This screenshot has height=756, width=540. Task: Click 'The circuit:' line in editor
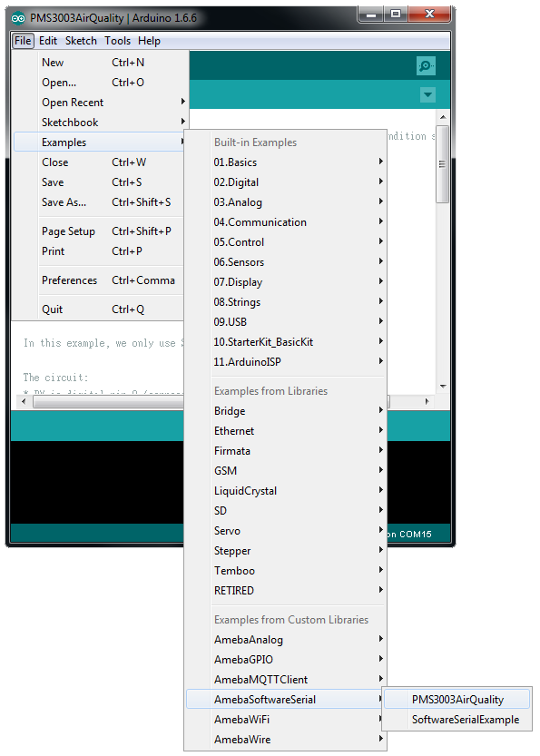point(55,378)
